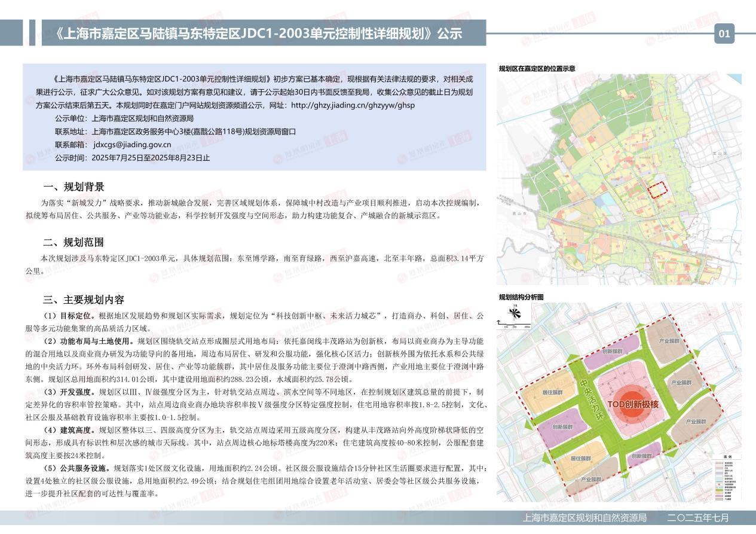Click the heading 三、主要规划内容

[x=84, y=300]
